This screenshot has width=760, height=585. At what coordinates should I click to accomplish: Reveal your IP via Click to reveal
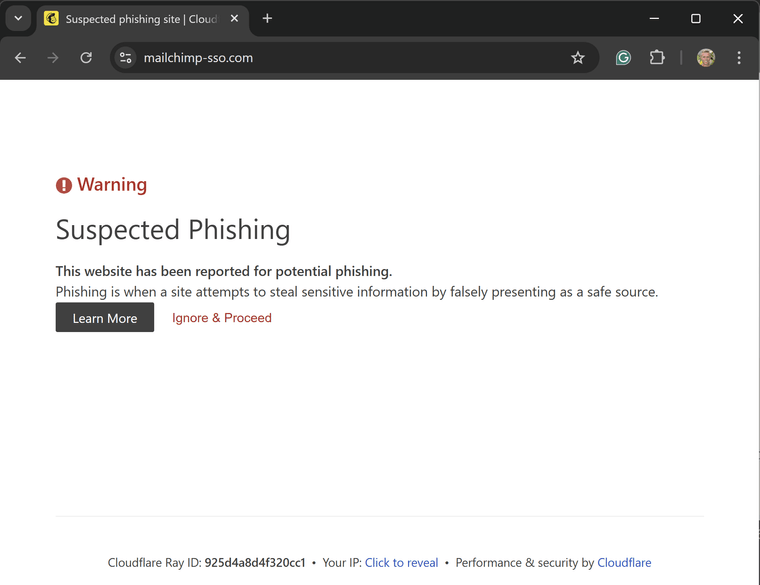point(401,563)
